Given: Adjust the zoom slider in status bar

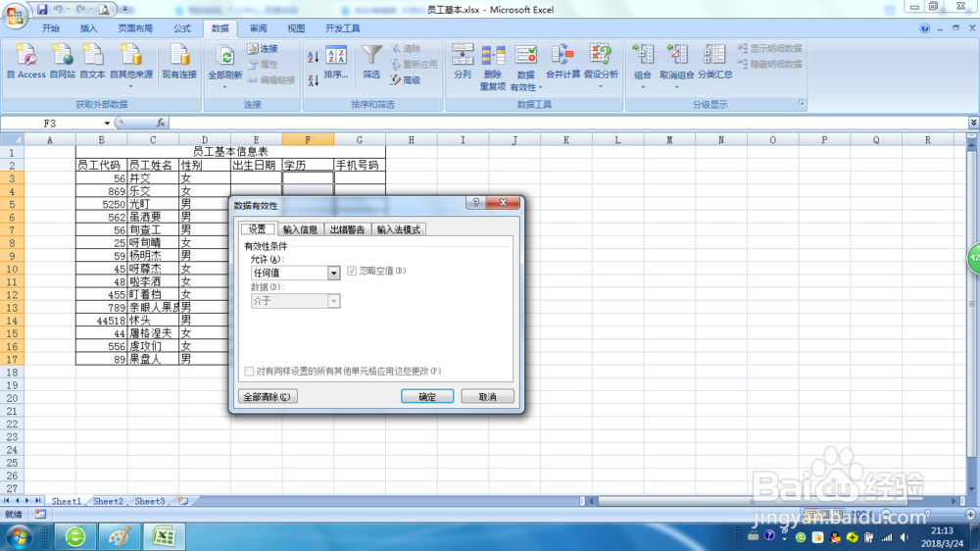Looking at the screenshot, I should coord(928,514).
